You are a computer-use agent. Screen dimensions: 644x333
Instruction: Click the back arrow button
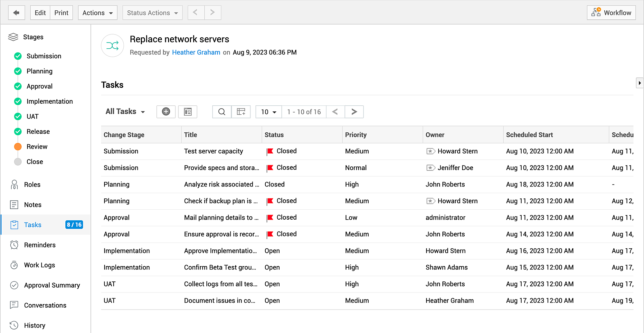click(x=16, y=13)
